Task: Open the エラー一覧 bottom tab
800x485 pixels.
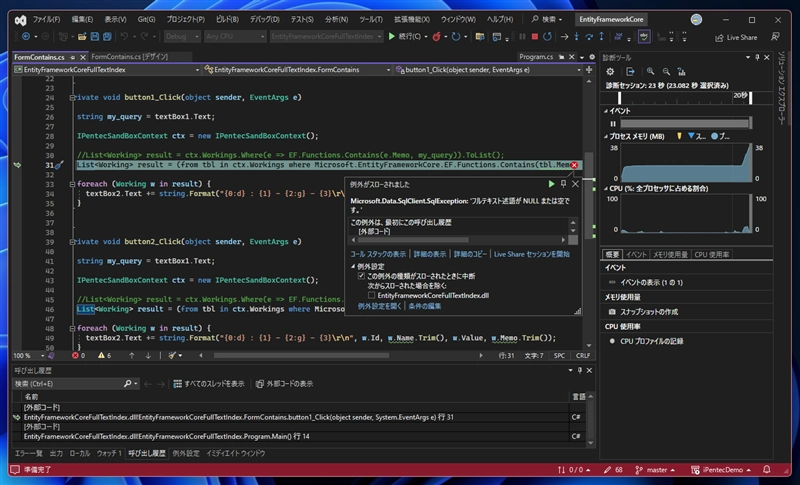Action: [29, 453]
